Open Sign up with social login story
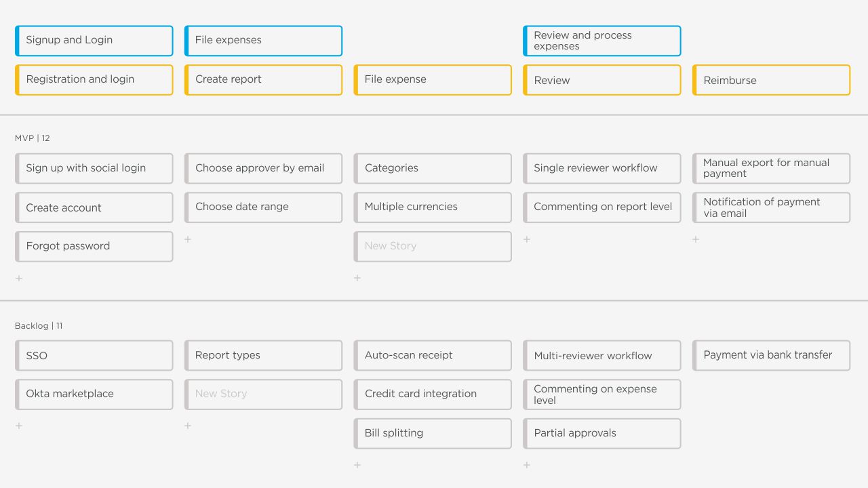This screenshot has width=868, height=488. click(x=94, y=168)
